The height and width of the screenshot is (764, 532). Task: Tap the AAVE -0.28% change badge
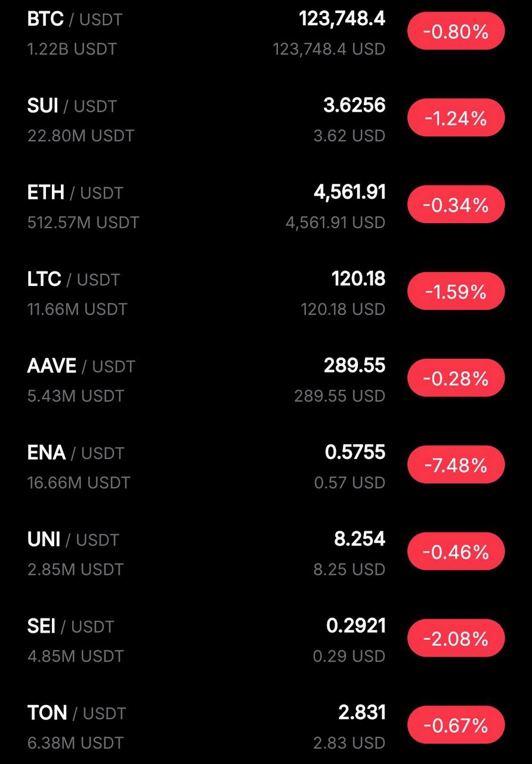click(x=456, y=378)
